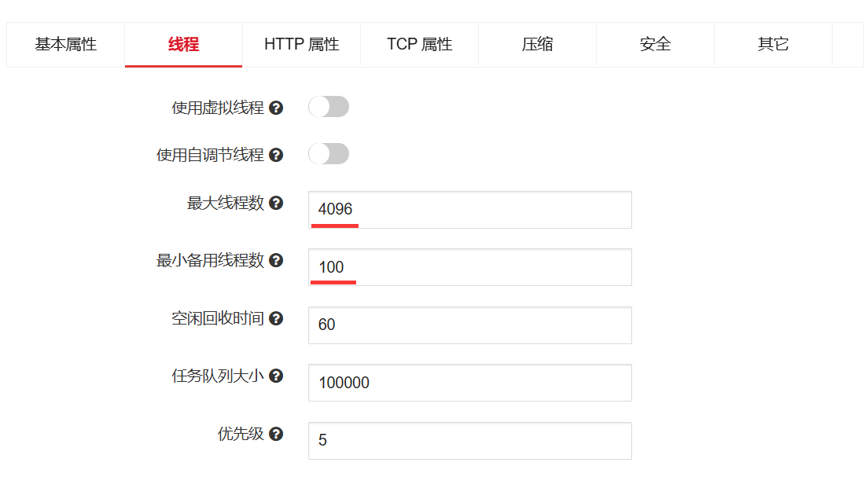Focus the 空闲回收时间 field showing 60
Image resolution: width=868 pixels, height=477 pixels.
click(x=470, y=325)
